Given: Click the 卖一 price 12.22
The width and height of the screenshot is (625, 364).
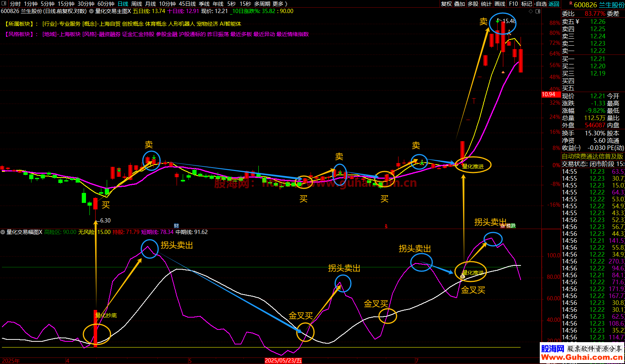Looking at the screenshot, I should click(598, 51).
